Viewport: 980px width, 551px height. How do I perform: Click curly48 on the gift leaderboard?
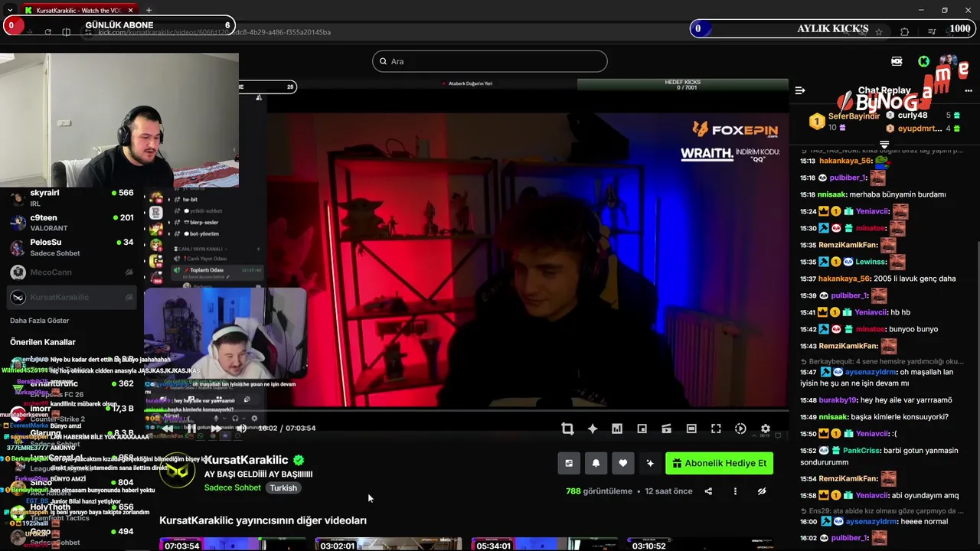point(913,116)
